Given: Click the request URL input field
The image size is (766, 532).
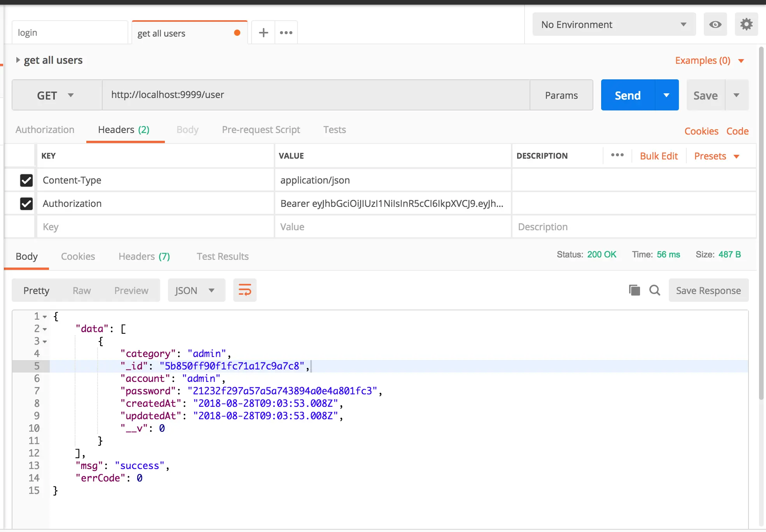Looking at the screenshot, I should [x=316, y=95].
